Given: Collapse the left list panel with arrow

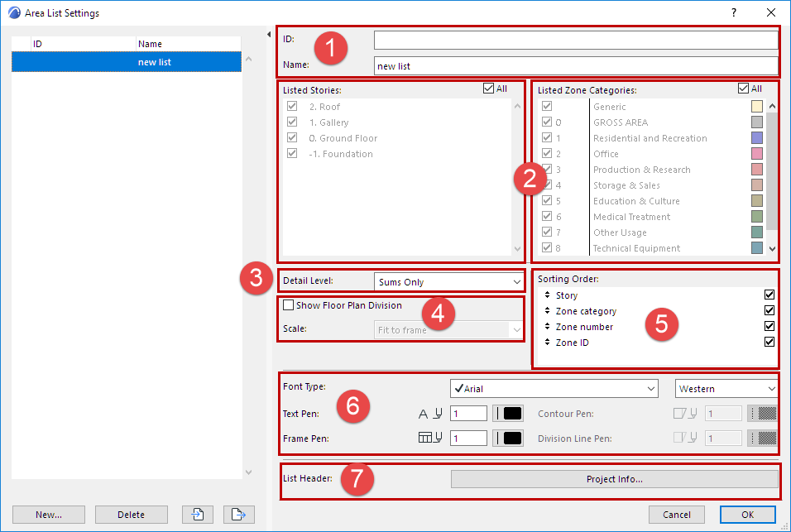Looking at the screenshot, I should 269,34.
